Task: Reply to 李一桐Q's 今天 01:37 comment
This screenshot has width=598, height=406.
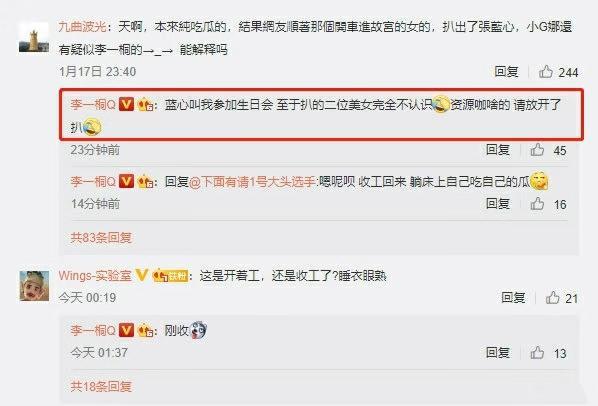Action: pos(498,353)
